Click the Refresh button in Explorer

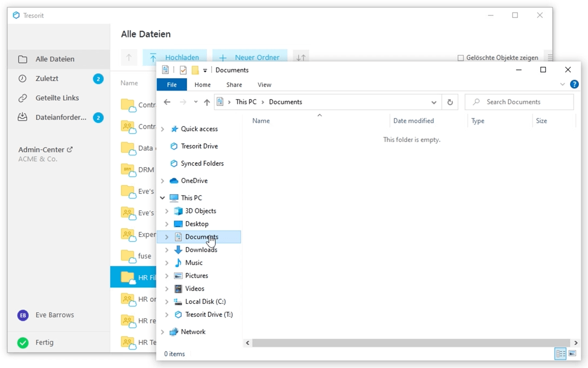(450, 102)
